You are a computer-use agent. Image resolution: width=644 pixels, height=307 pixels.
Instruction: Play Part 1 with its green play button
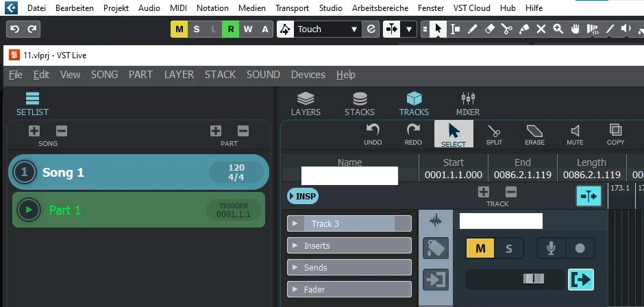coord(28,210)
